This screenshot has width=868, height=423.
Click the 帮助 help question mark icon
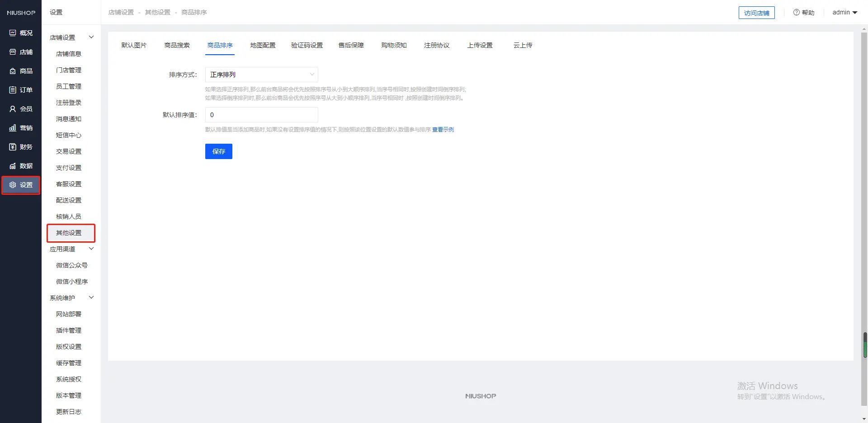coord(797,12)
